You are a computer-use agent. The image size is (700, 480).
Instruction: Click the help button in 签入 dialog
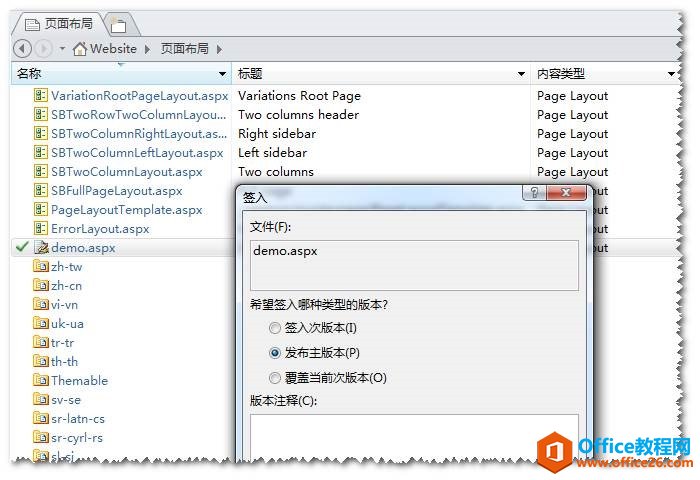534,192
